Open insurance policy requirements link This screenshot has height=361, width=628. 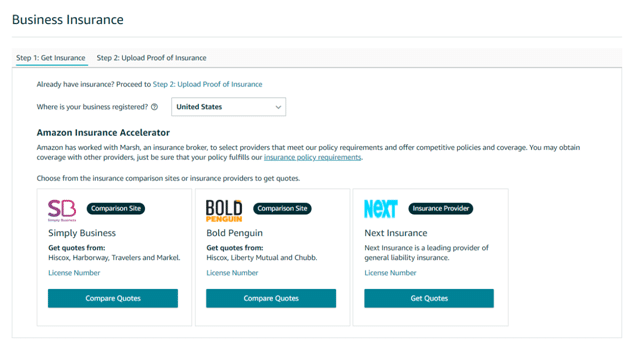tap(312, 157)
